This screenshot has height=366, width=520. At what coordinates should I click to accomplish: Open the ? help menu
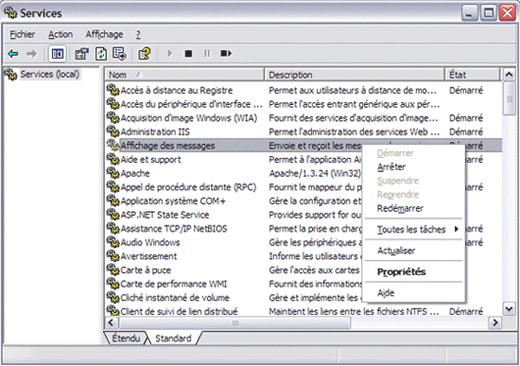coord(138,34)
